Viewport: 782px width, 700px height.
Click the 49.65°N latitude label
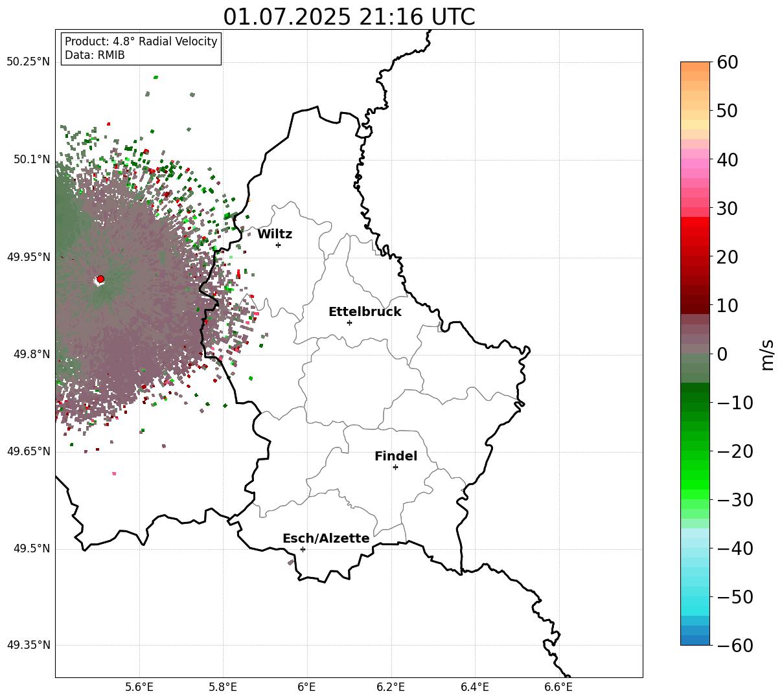pyautogui.click(x=28, y=451)
